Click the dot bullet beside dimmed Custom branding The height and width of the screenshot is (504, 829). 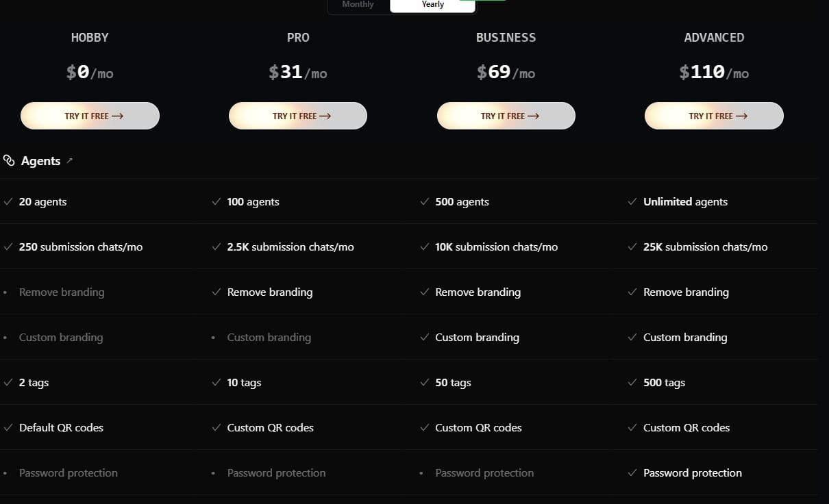tap(5, 337)
